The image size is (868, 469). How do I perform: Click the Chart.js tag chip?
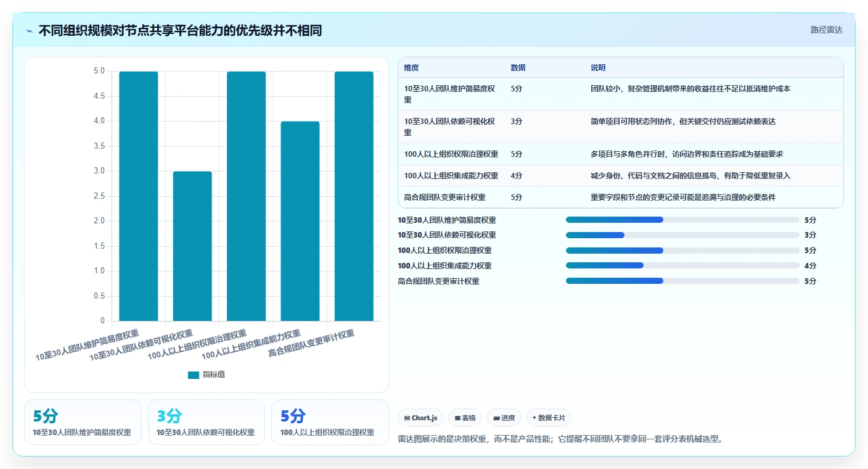[x=420, y=418]
